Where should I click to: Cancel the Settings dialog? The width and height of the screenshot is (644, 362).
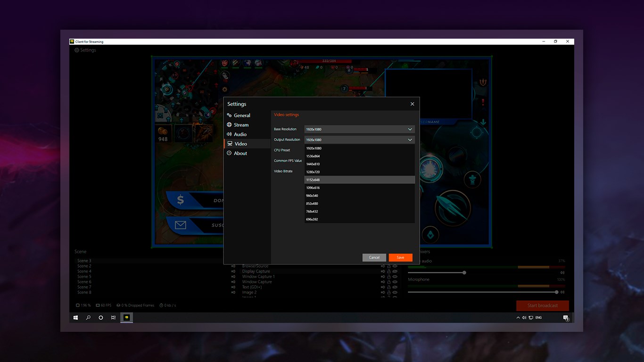coord(374,257)
